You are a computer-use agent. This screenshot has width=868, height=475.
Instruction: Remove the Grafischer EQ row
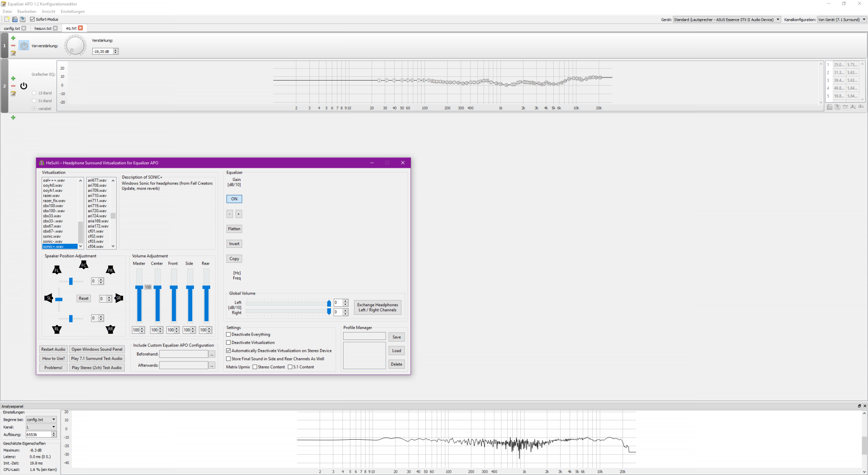pos(13,86)
